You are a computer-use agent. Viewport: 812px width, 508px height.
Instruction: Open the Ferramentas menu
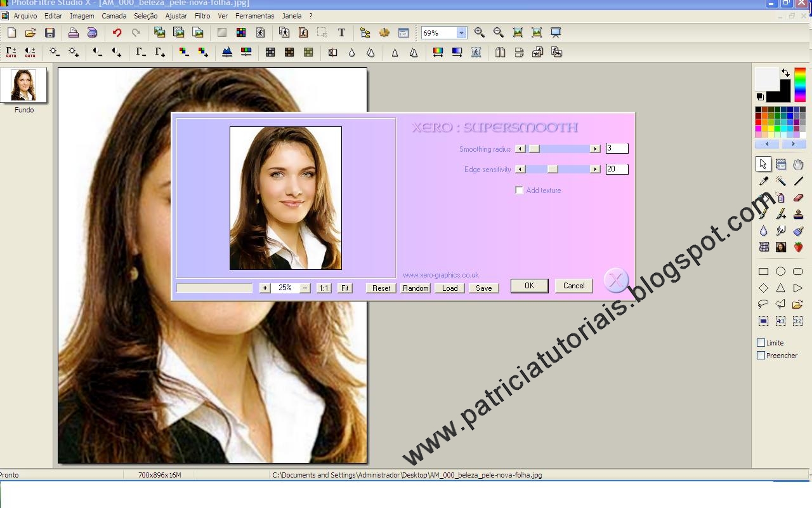(x=255, y=16)
